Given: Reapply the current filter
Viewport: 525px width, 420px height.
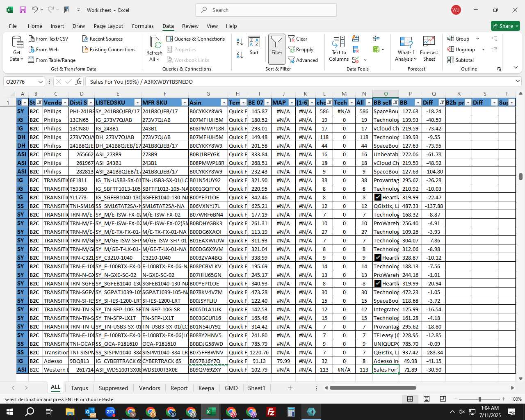Looking at the screenshot, I should 301,49.
